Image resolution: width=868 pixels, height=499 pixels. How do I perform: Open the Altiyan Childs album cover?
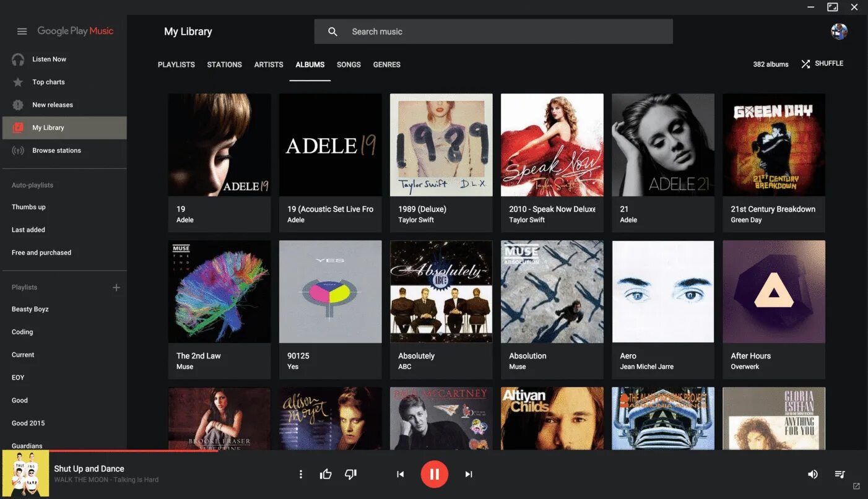[x=552, y=419]
